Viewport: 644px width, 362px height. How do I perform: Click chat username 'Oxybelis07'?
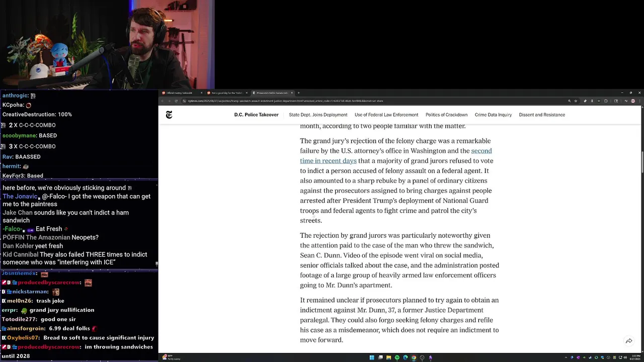click(24, 338)
